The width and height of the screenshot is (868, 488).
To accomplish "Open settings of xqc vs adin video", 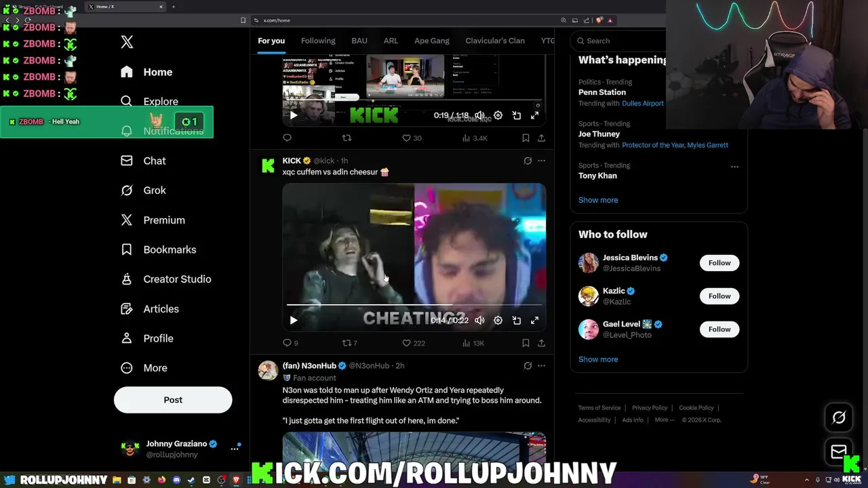I will pyautogui.click(x=498, y=320).
